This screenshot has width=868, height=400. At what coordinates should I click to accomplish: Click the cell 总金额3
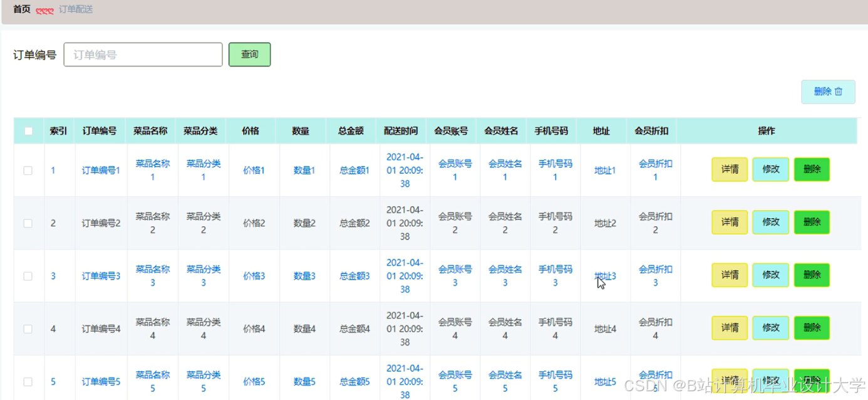pos(354,276)
